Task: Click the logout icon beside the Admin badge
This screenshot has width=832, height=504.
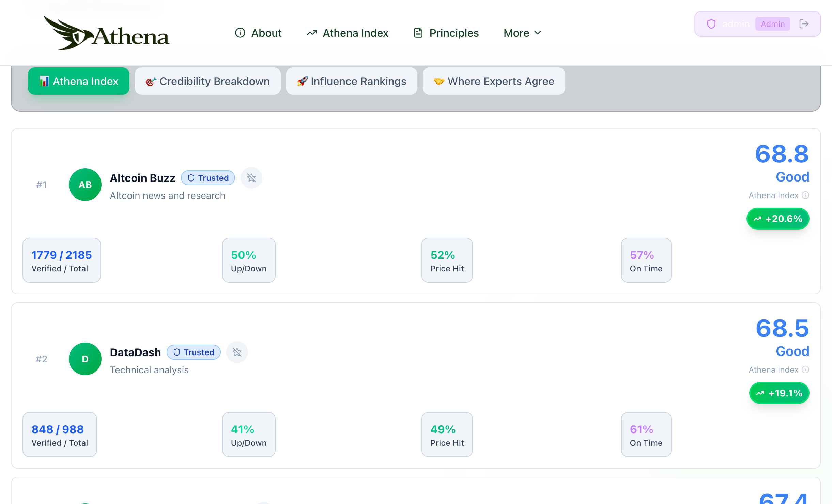Action: click(x=804, y=24)
